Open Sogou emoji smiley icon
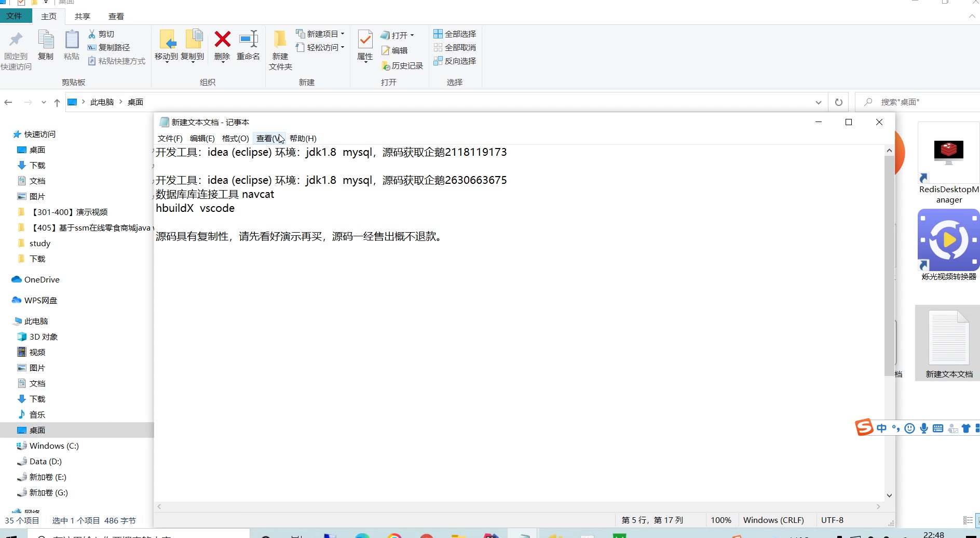The height and width of the screenshot is (538, 980). click(x=909, y=428)
